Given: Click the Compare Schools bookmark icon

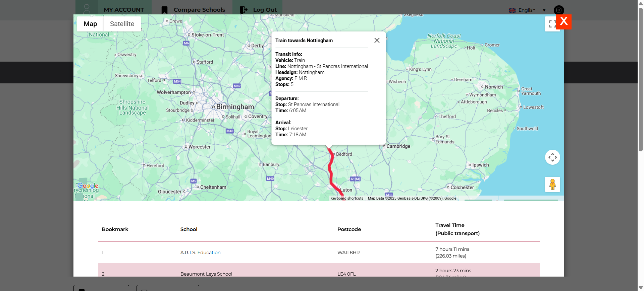Looking at the screenshot, I should [164, 10].
